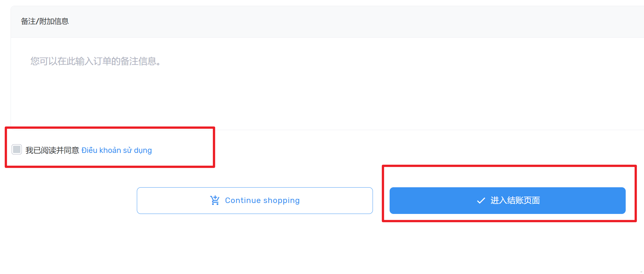Click the checkmark icon on the checkout button
Viewport: 644px width, 274px height.
481,201
